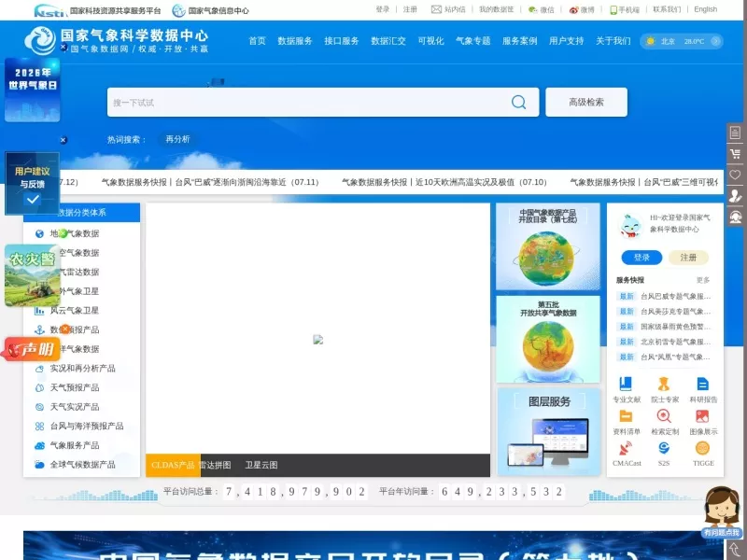Close the 世界气象日 floating banner
The image size is (747, 560).
[63, 48]
